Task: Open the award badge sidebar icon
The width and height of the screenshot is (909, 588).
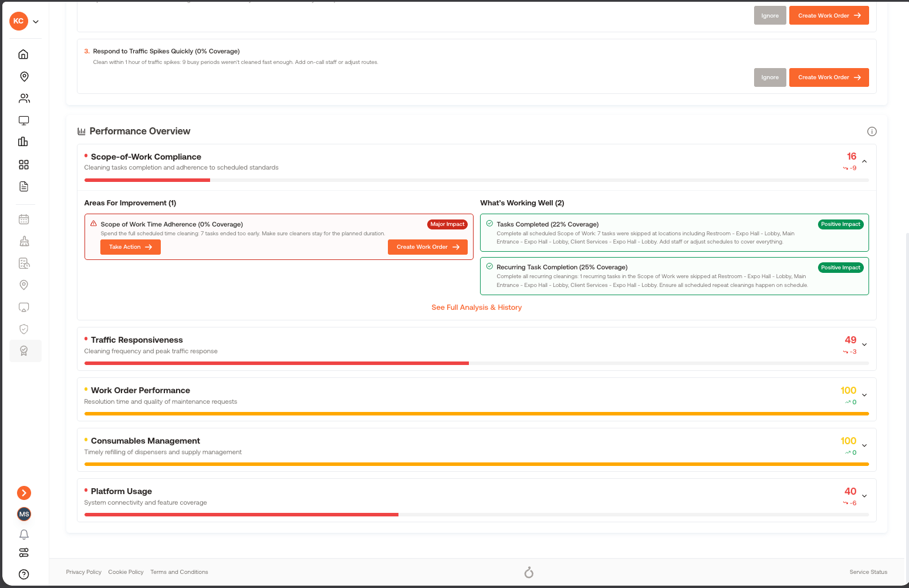Action: 24,351
